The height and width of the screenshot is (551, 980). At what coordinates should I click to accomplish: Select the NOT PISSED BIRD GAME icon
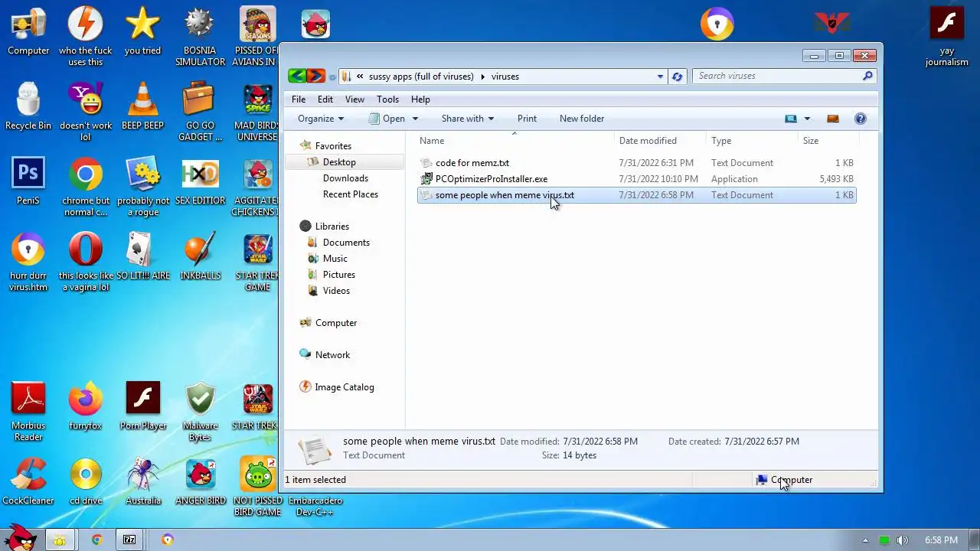(257, 487)
